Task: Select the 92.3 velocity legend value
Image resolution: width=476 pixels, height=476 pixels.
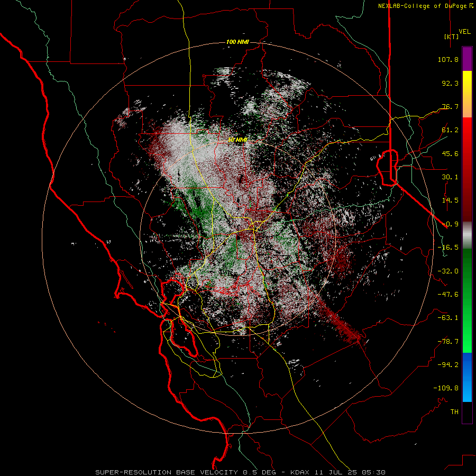Action: point(450,83)
